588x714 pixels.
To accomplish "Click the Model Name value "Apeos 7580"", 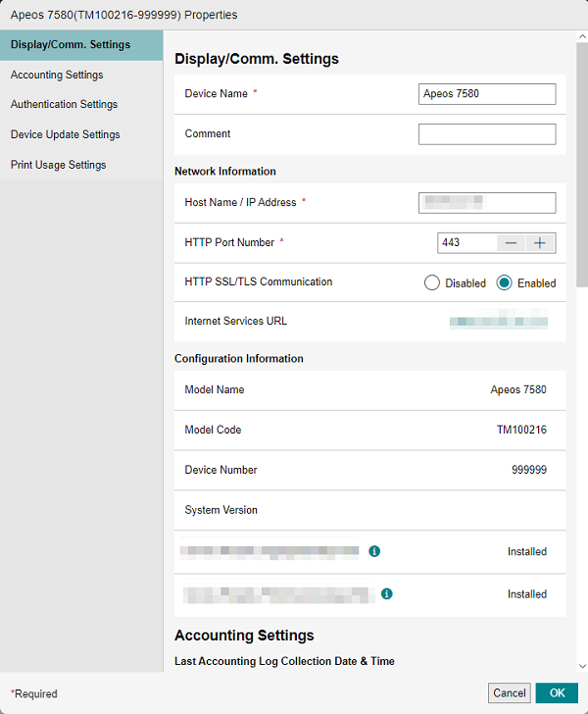I will [x=518, y=389].
